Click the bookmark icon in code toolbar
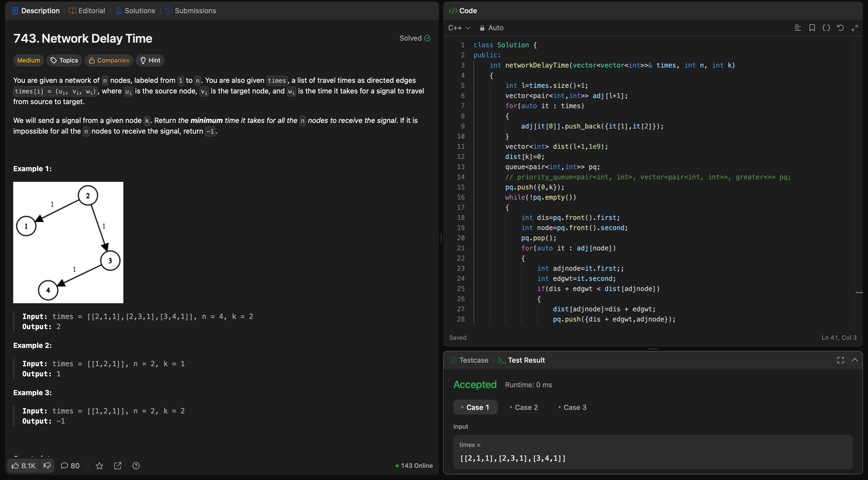This screenshot has height=480, width=868. pos(812,28)
